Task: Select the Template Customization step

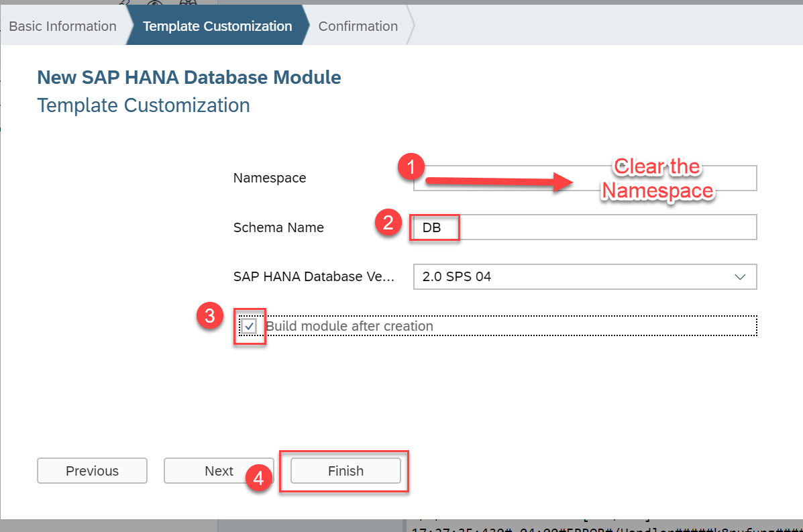Action: 217,26
